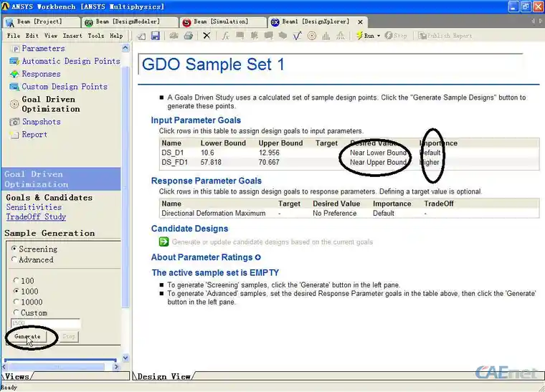The width and height of the screenshot is (545, 392).
Task: Click Near Lower Bound desired value
Action: 378,153
